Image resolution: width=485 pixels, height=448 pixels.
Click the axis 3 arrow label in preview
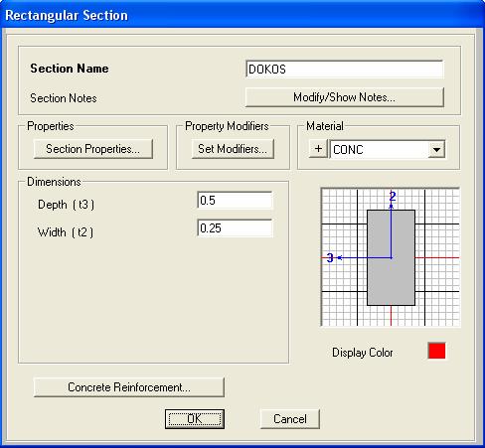330,257
